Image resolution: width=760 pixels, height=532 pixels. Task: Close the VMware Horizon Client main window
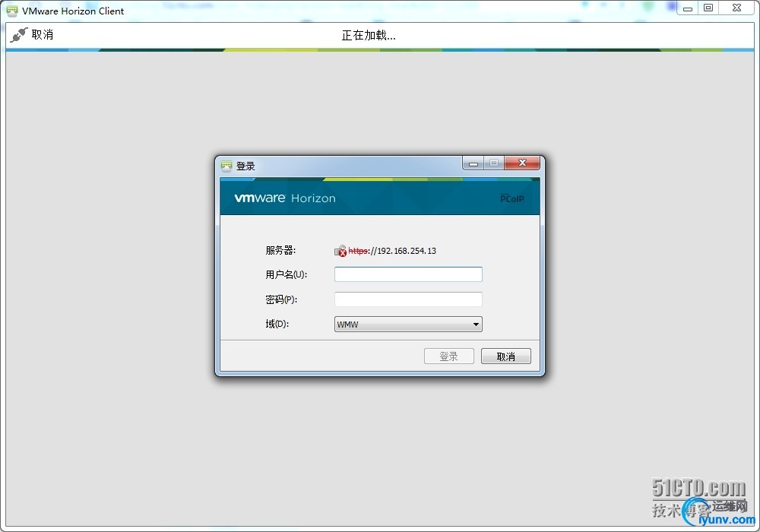click(736, 8)
